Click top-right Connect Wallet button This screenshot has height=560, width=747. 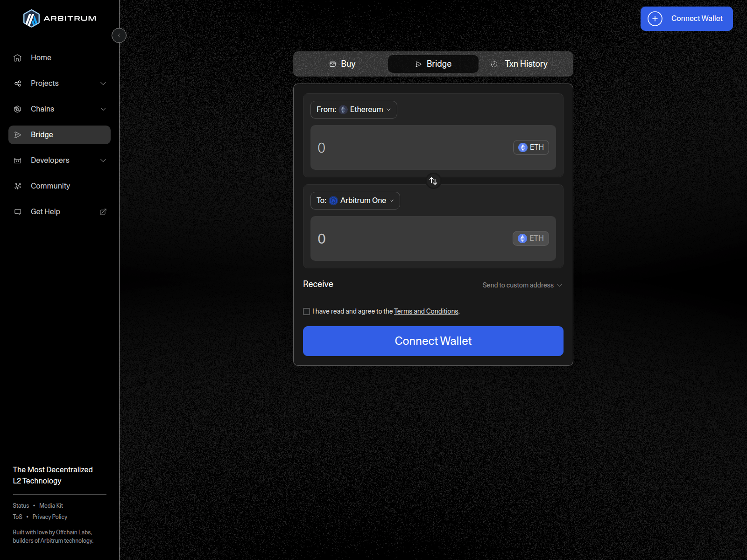pos(687,19)
